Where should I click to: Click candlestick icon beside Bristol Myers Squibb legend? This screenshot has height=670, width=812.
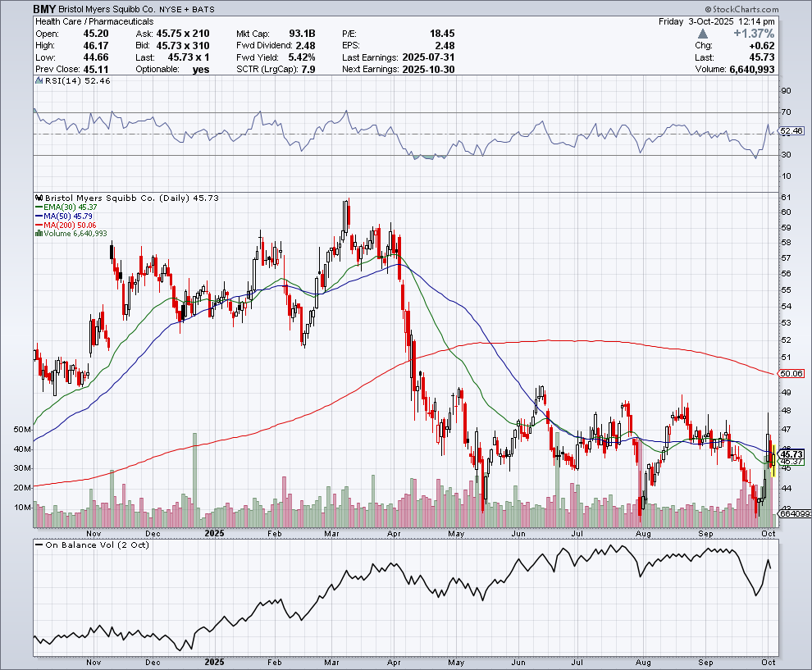(39, 198)
